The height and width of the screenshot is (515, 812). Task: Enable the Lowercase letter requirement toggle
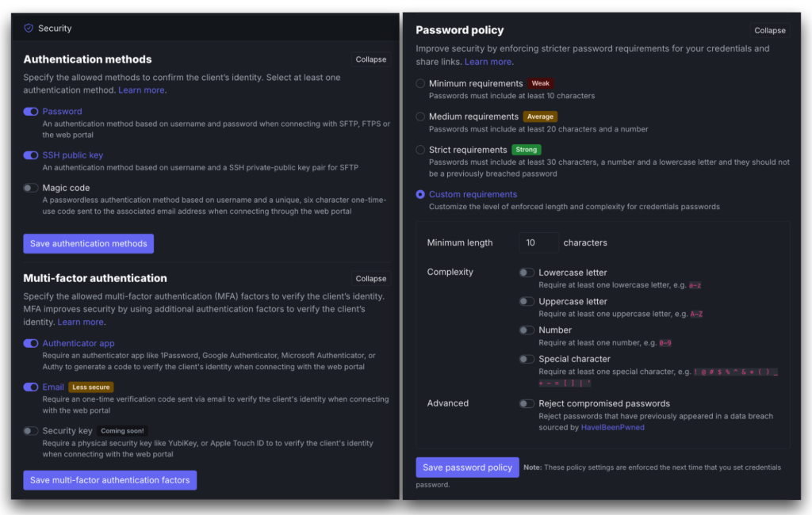[527, 273]
